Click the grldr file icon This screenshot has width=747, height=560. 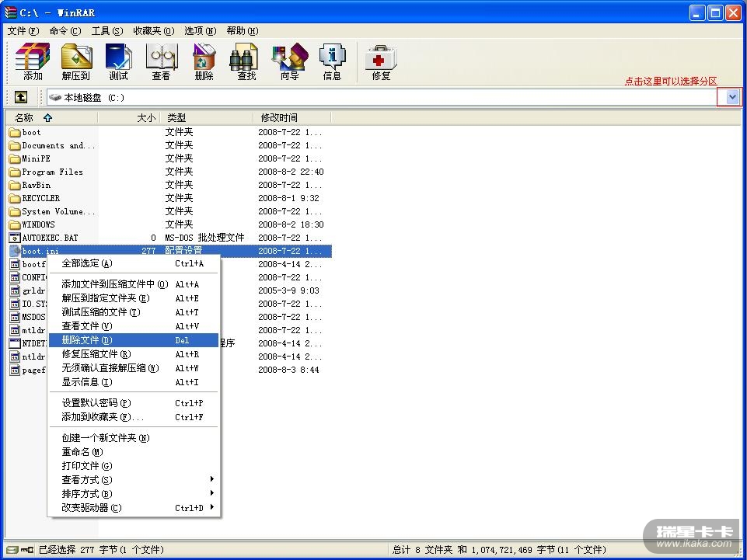tap(15, 290)
